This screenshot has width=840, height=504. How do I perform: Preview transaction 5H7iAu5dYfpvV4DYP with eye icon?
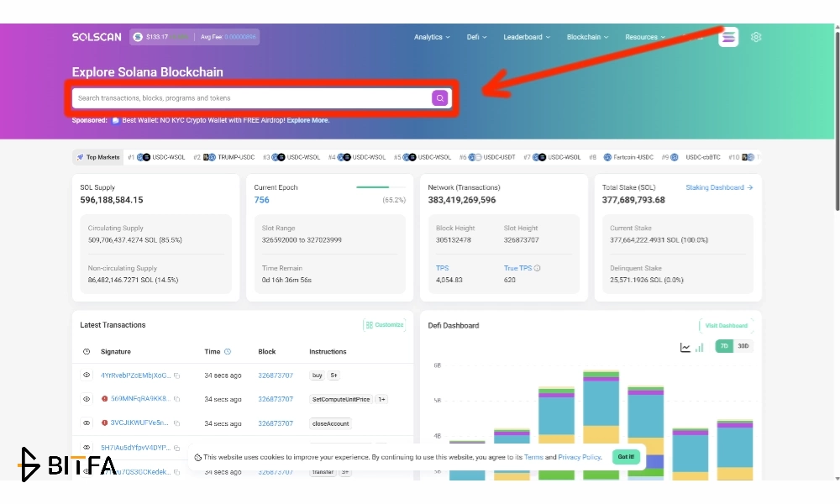point(87,447)
